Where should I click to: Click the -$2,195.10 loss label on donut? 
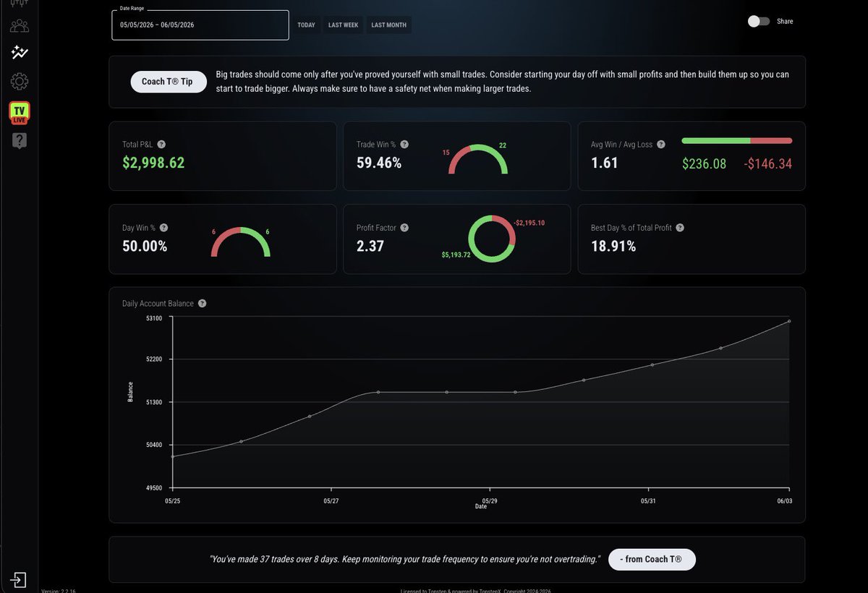(529, 223)
